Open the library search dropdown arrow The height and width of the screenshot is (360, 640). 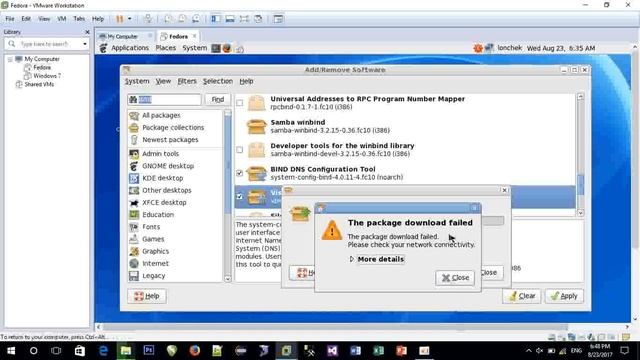click(x=84, y=44)
